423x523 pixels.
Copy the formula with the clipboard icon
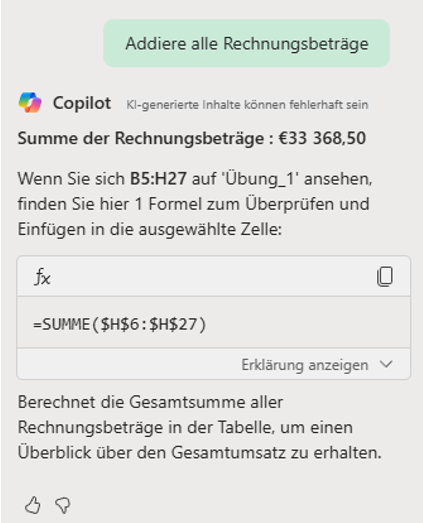click(385, 277)
